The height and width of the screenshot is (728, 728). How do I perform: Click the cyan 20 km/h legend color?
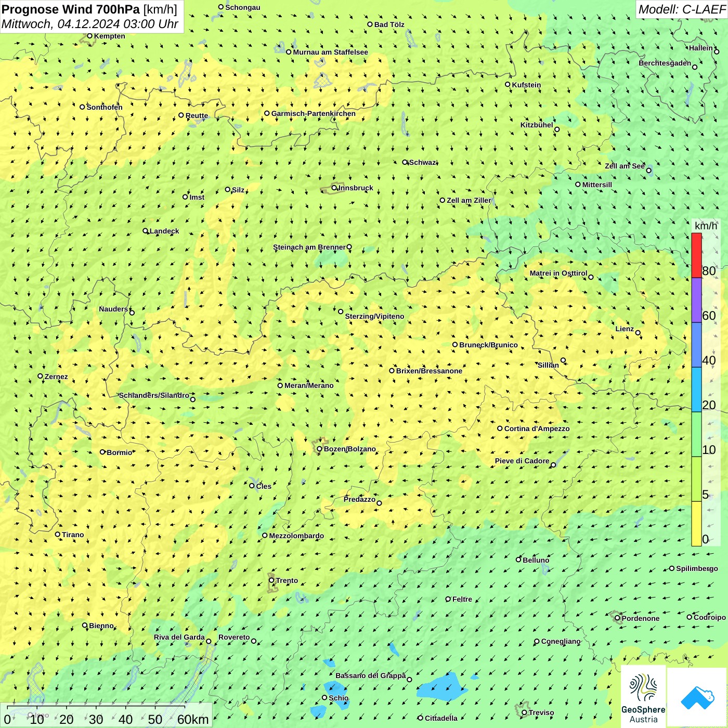(x=696, y=389)
